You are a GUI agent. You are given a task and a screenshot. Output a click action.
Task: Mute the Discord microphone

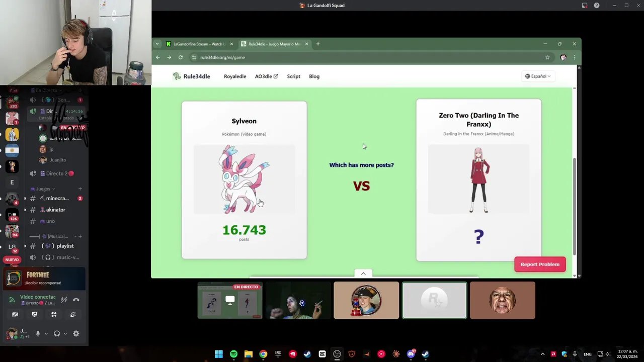pos(38,334)
